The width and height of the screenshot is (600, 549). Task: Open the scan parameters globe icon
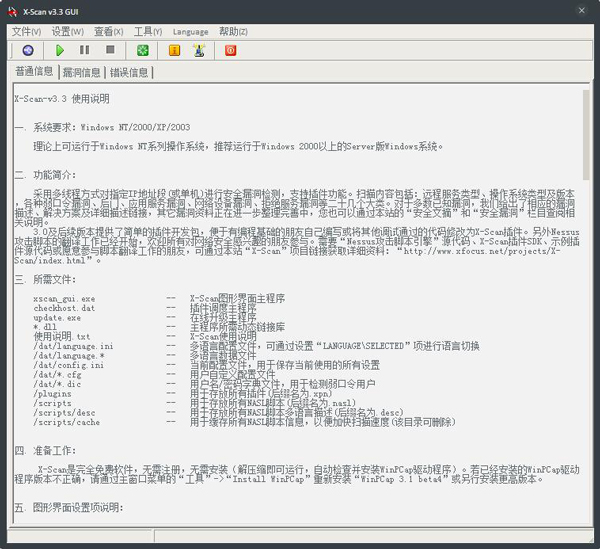click(x=28, y=51)
